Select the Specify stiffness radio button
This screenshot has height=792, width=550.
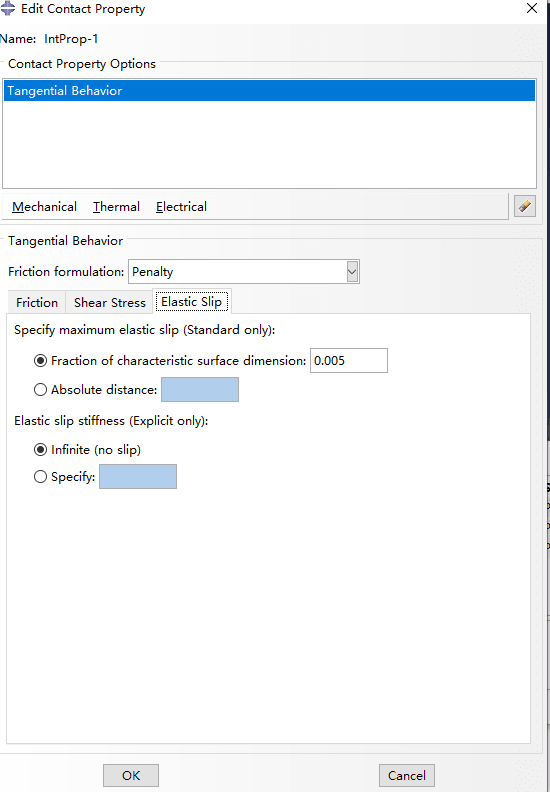40,477
